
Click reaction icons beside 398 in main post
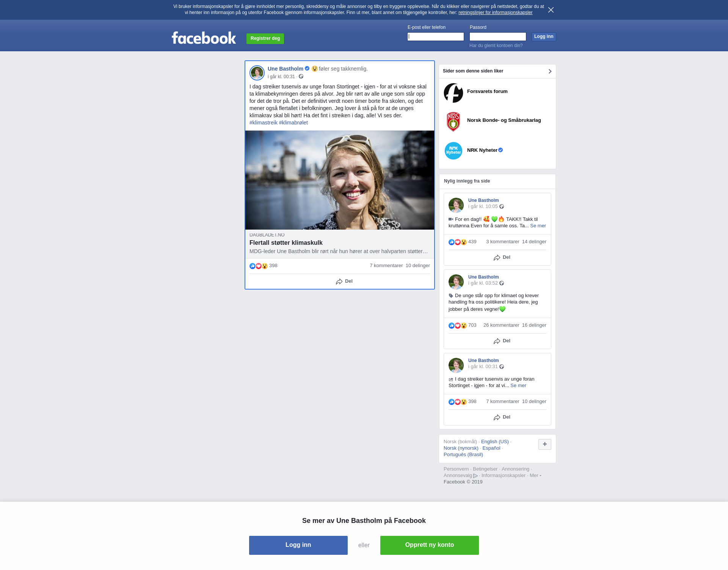(x=259, y=266)
